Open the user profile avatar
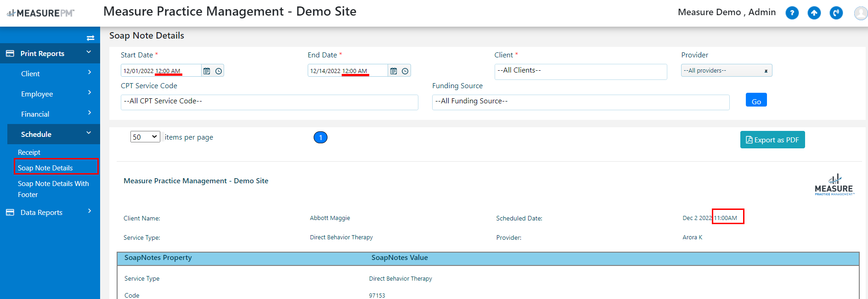Image resolution: width=868 pixels, height=299 pixels. coord(861,13)
